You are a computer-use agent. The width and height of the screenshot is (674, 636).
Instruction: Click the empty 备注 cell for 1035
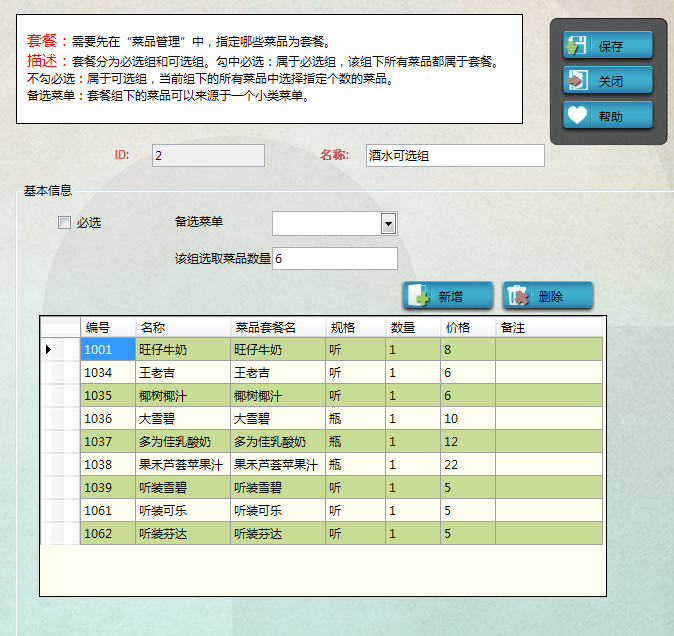click(549, 395)
